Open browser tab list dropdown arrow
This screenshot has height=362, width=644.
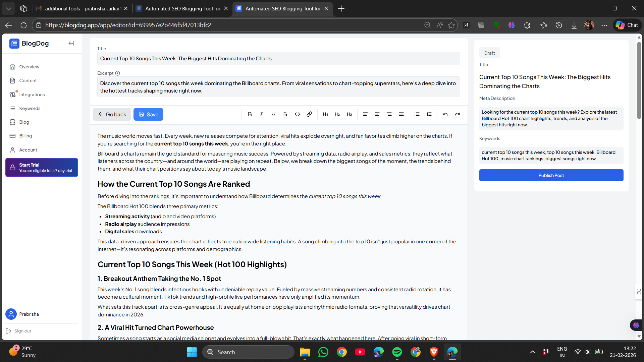[x=8, y=9]
